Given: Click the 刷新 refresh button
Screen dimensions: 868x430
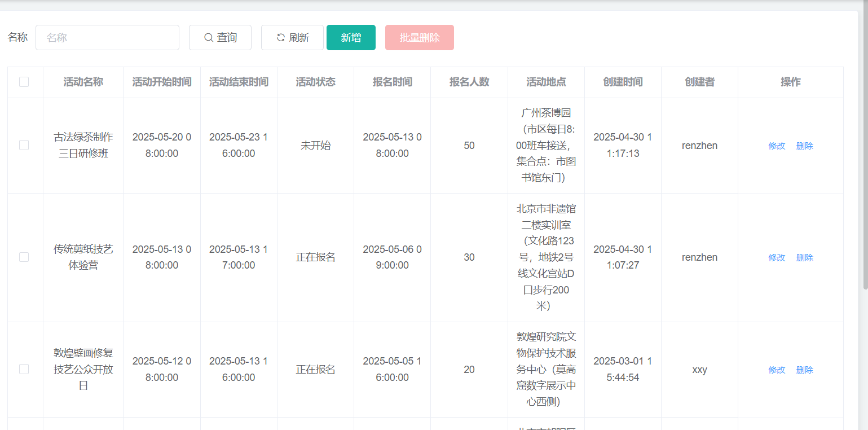Looking at the screenshot, I should click(x=292, y=38).
